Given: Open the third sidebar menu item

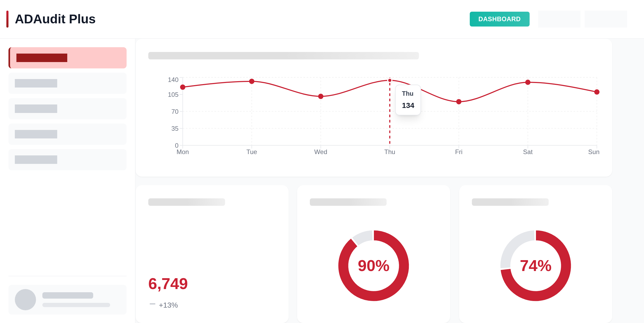Looking at the screenshot, I should point(68,109).
